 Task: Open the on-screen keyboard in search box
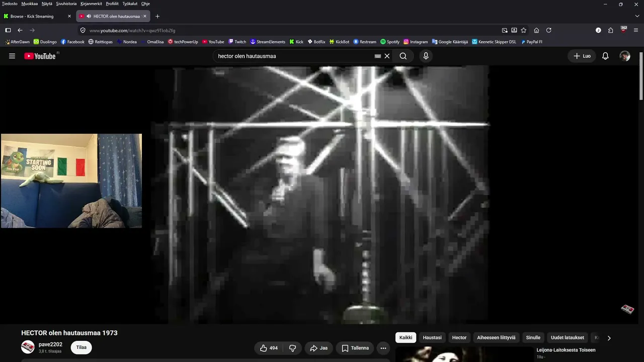point(378,56)
